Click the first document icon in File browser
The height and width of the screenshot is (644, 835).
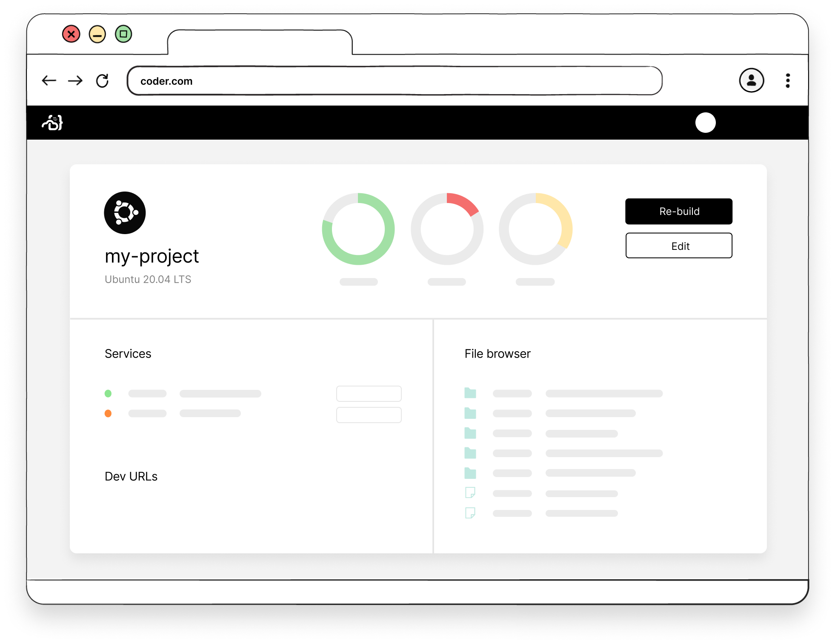point(470,493)
